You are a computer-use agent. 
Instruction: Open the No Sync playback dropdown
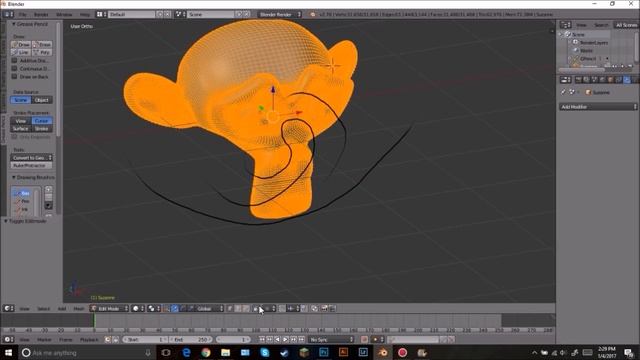[331, 340]
